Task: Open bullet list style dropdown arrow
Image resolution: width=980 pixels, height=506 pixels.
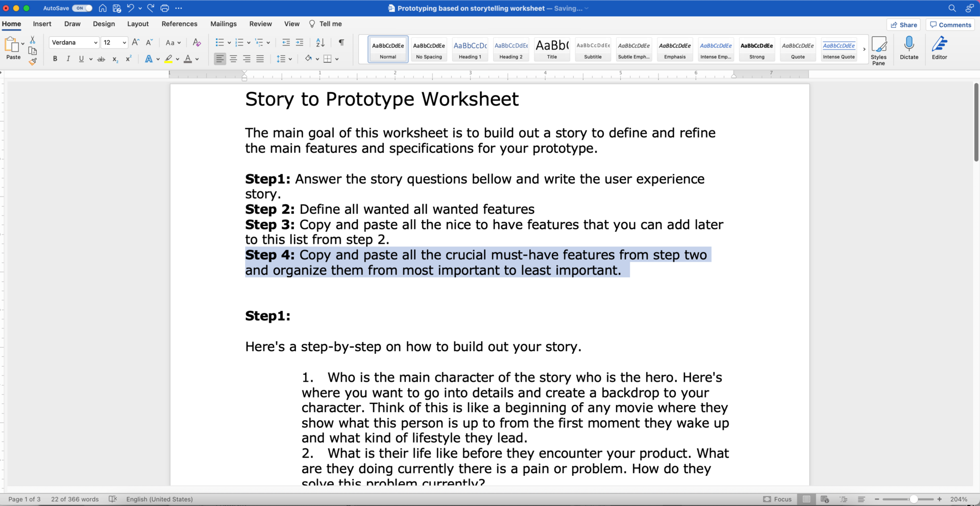Action: pos(229,43)
